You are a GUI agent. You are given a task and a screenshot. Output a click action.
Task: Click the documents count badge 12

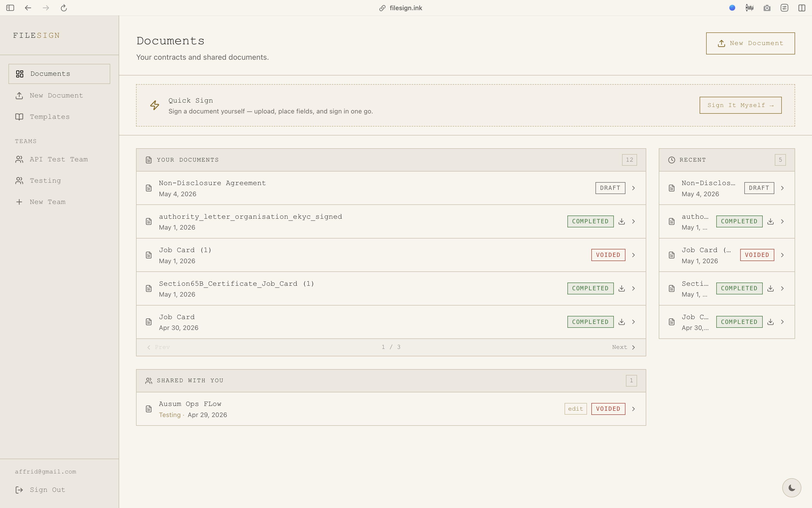629,160
